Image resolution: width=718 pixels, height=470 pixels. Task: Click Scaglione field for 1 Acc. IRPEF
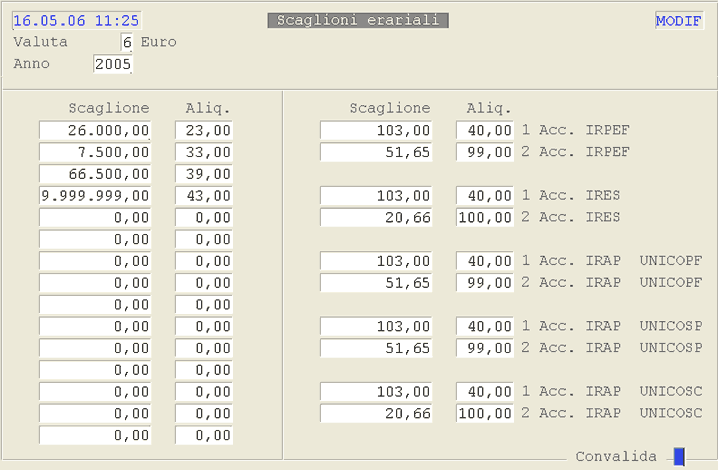tap(376, 130)
